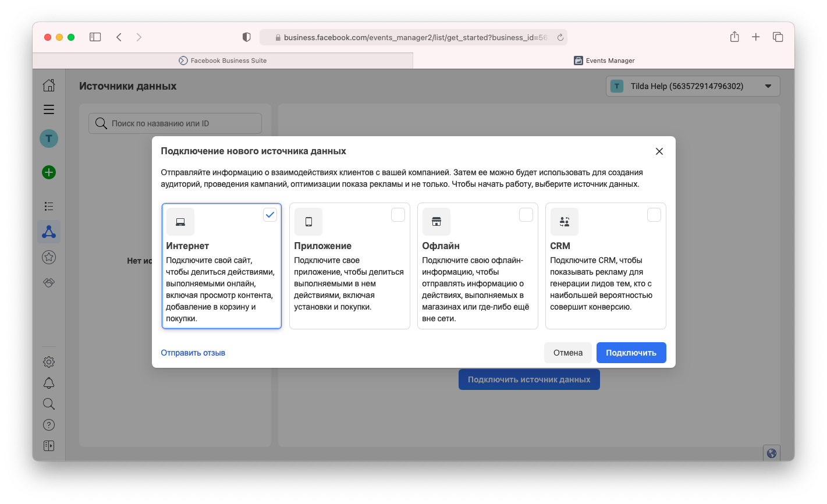This screenshot has width=827, height=504.
Task: Go forward with Safari forward arrow
Action: pos(139,37)
